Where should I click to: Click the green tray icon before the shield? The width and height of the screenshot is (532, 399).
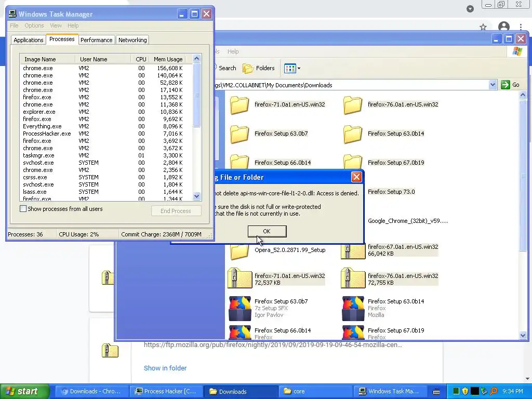(456, 391)
